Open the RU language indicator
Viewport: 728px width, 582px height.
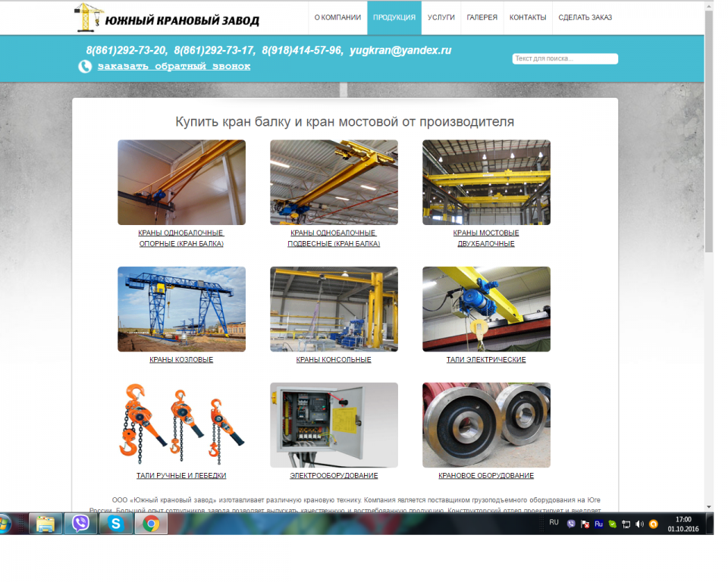(x=554, y=523)
